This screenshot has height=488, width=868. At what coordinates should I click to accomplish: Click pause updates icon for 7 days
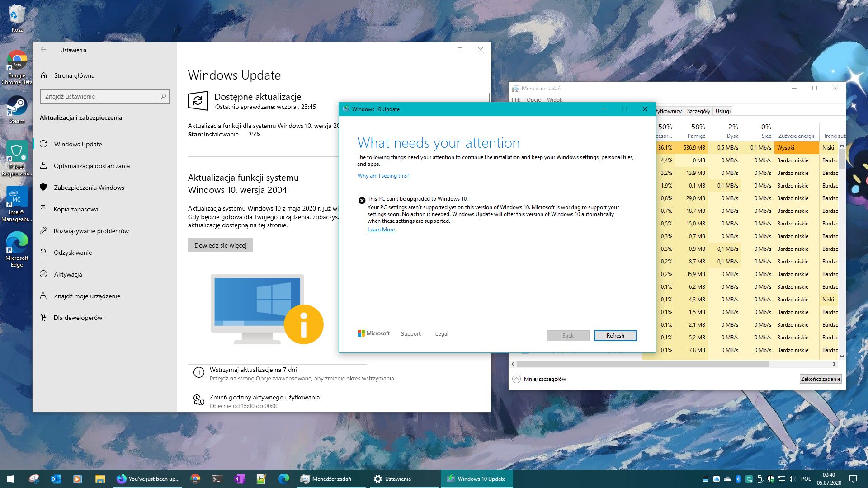(199, 372)
